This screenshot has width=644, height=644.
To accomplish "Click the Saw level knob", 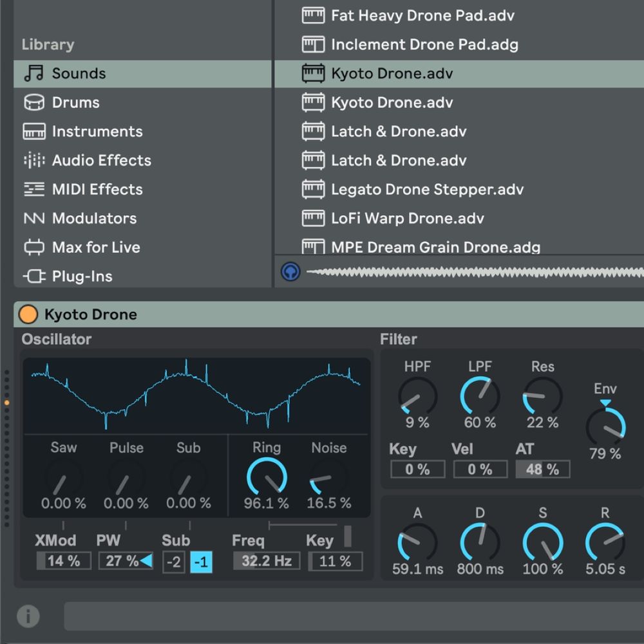I will tap(63, 478).
